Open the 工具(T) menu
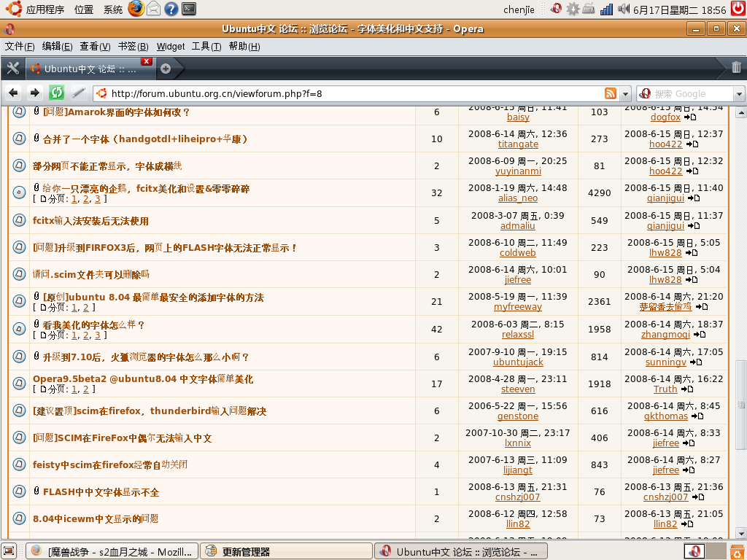The height and width of the screenshot is (560, 747). (x=206, y=46)
